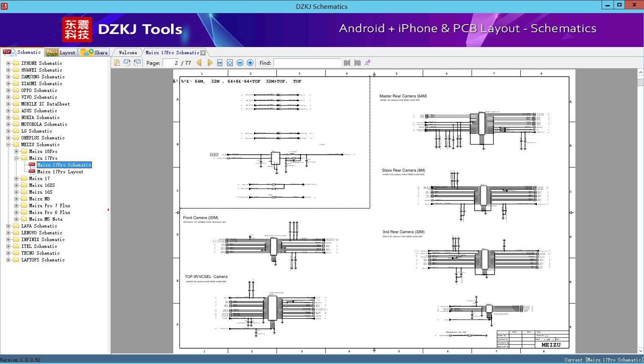The height and width of the screenshot is (364, 644).
Task: Select the ITEL Schematic folder
Action: pyautogui.click(x=39, y=246)
